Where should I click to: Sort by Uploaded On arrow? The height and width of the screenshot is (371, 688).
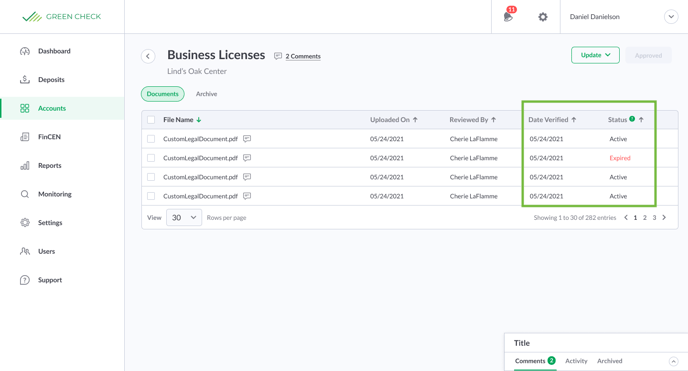pos(415,120)
